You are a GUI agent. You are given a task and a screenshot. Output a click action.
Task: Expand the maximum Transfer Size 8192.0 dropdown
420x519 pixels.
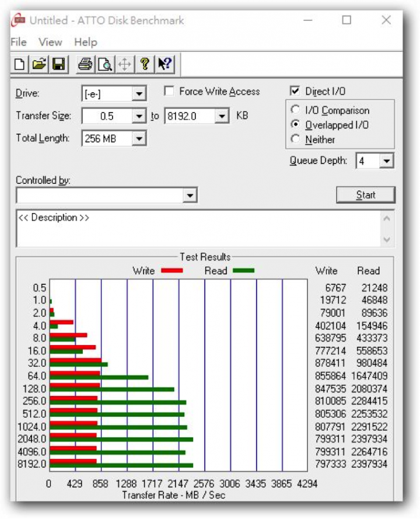point(222,116)
